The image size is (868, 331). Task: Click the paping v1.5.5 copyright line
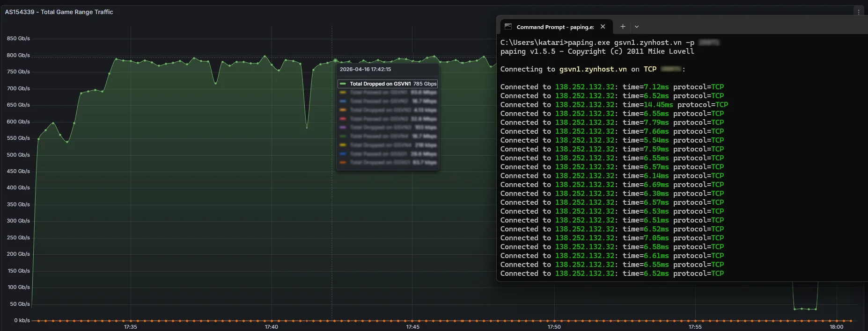pyautogui.click(x=597, y=51)
